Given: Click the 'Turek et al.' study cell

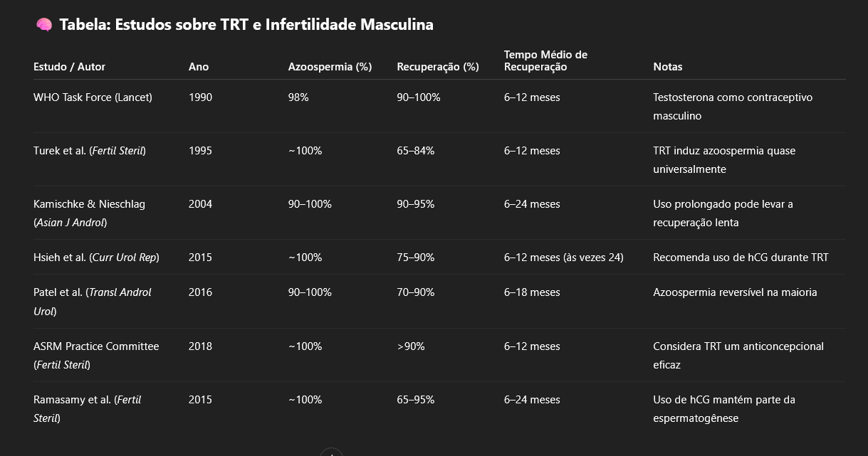Looking at the screenshot, I should pos(90,151).
